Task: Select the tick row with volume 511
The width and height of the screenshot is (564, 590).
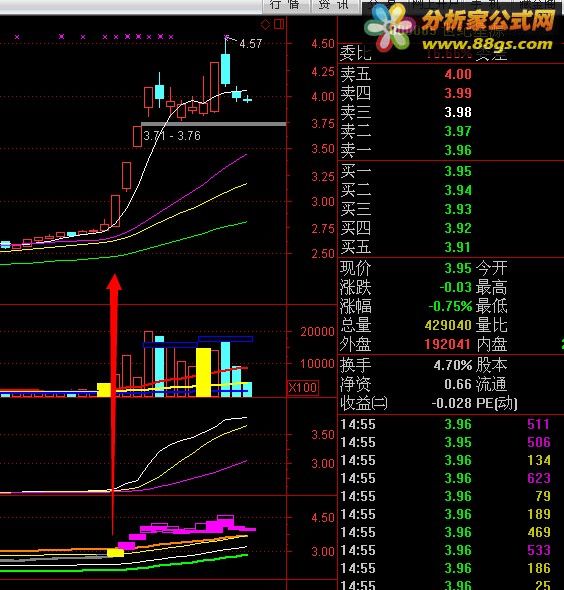Action: [x=451, y=424]
